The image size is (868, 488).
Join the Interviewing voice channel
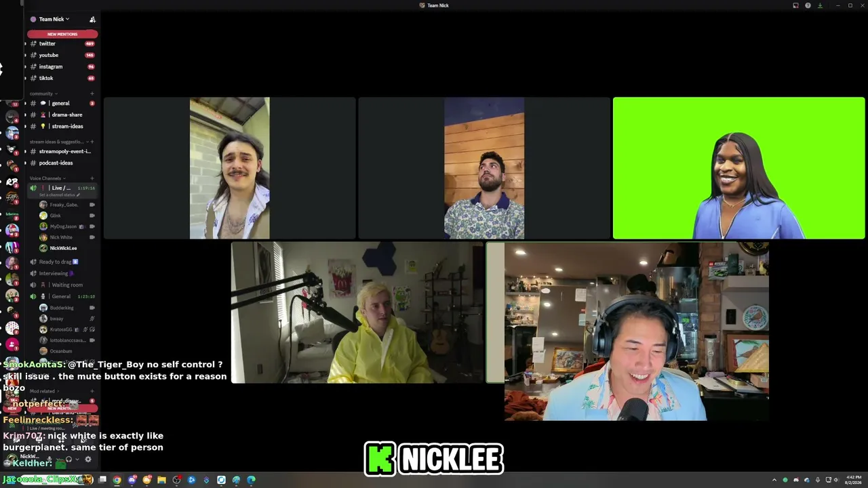[x=61, y=273]
